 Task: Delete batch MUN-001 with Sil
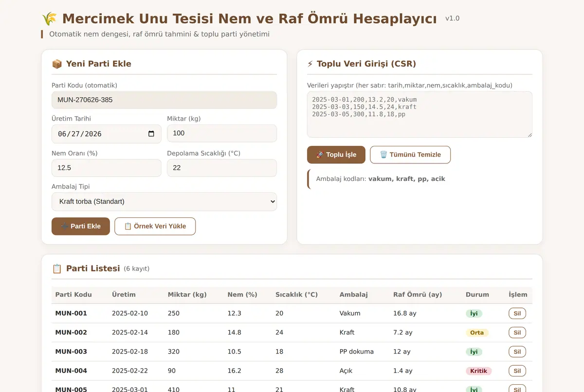(517, 313)
